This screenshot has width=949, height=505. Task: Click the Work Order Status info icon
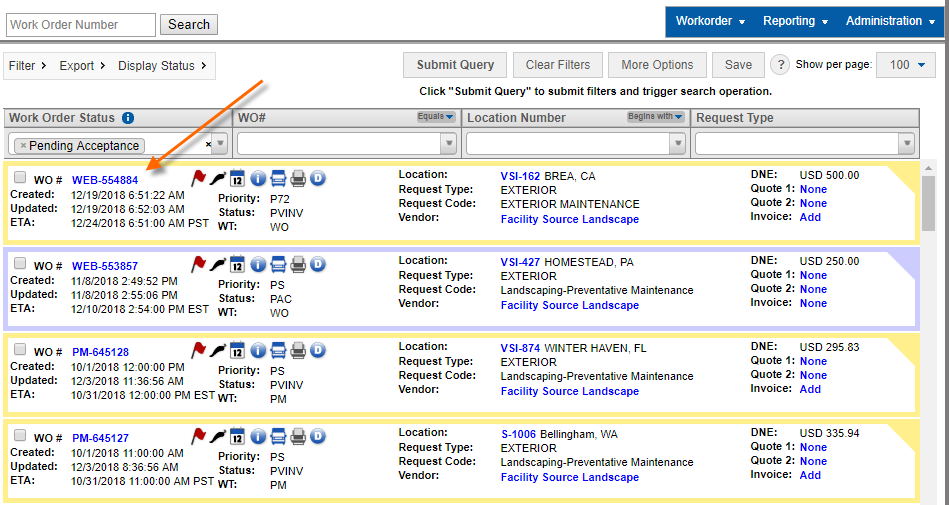tap(128, 118)
